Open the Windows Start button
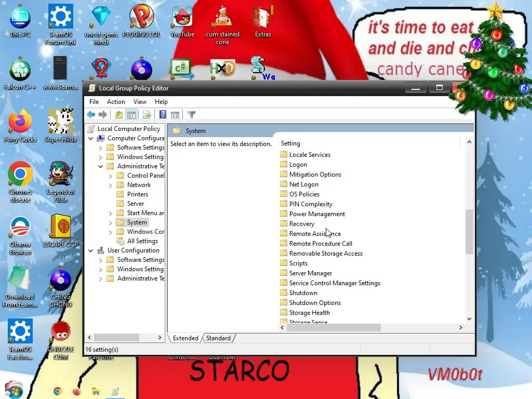This screenshot has height=399, width=532. pyautogui.click(x=14, y=390)
